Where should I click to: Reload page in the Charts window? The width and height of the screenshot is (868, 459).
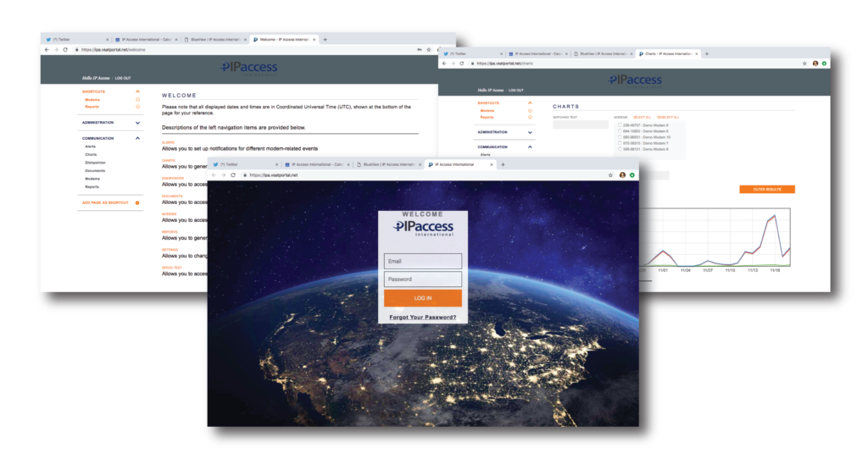pos(462,64)
